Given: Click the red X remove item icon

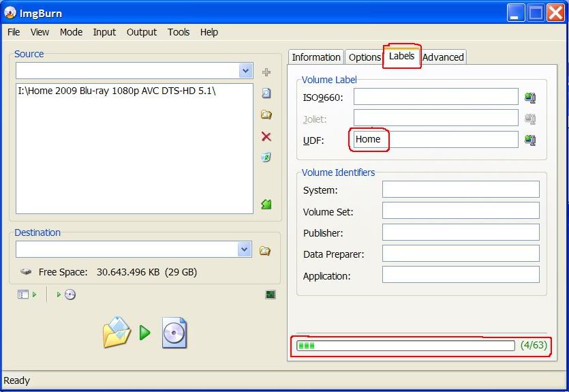Looking at the screenshot, I should click(266, 136).
